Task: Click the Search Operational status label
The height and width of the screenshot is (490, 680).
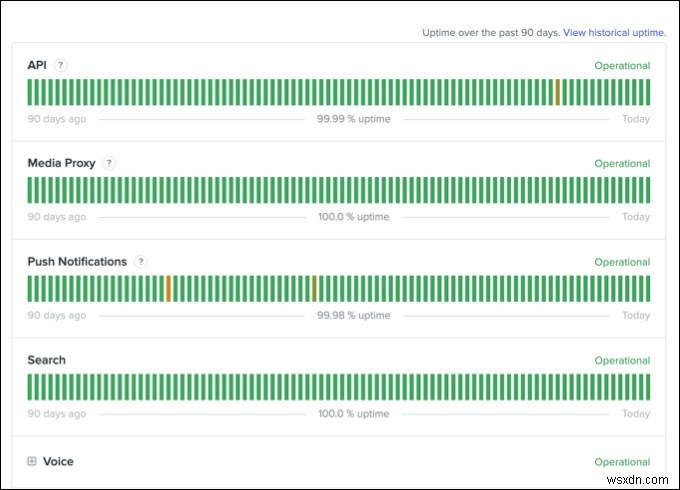Action: pos(622,360)
